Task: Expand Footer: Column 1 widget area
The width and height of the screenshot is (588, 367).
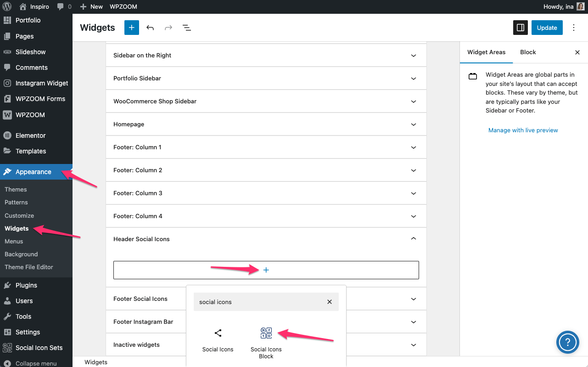Action: [x=266, y=147]
